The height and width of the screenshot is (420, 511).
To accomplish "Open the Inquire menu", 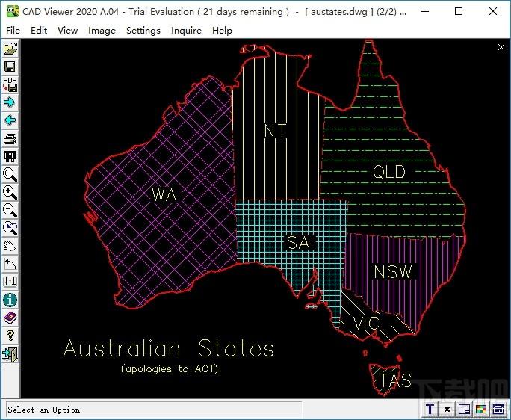I will pyautogui.click(x=186, y=31).
